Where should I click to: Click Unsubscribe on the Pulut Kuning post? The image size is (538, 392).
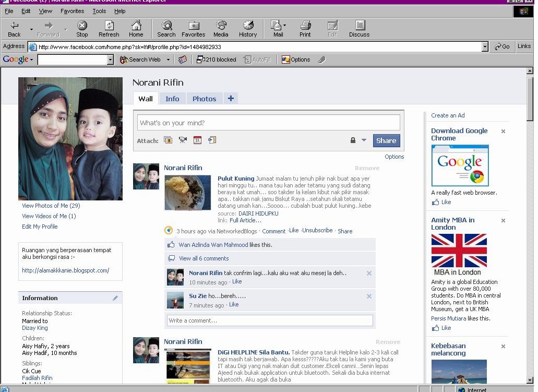pyautogui.click(x=317, y=230)
